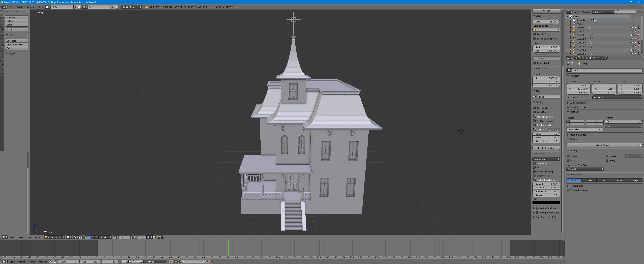
Task: Open the Texture properties tab icon
Action: click(x=602, y=58)
